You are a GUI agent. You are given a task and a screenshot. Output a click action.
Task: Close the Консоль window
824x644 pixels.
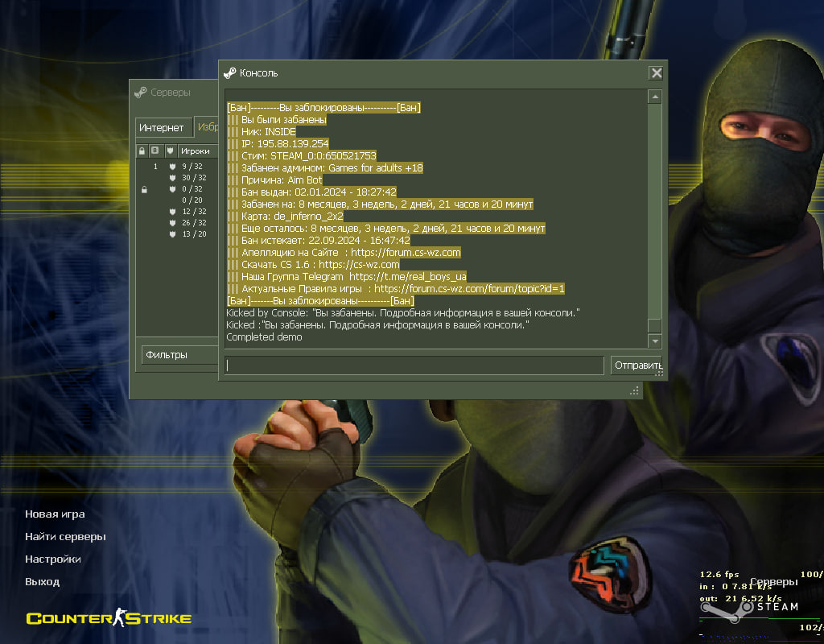click(657, 73)
